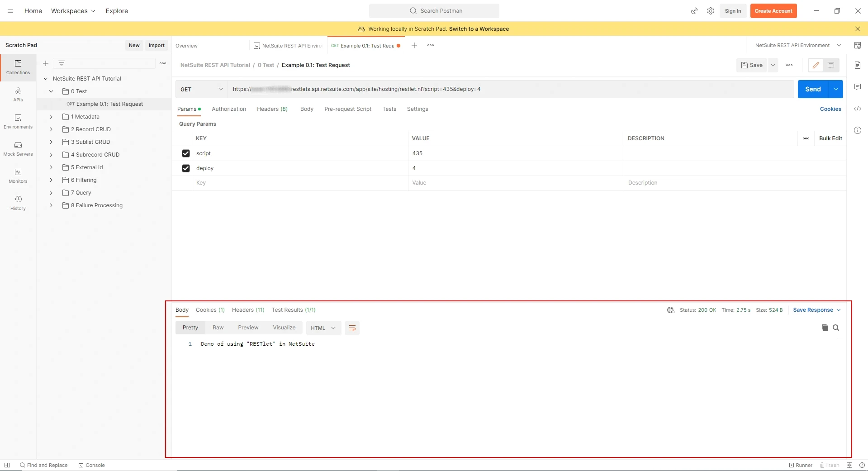Open the Cookies link

[x=830, y=109]
